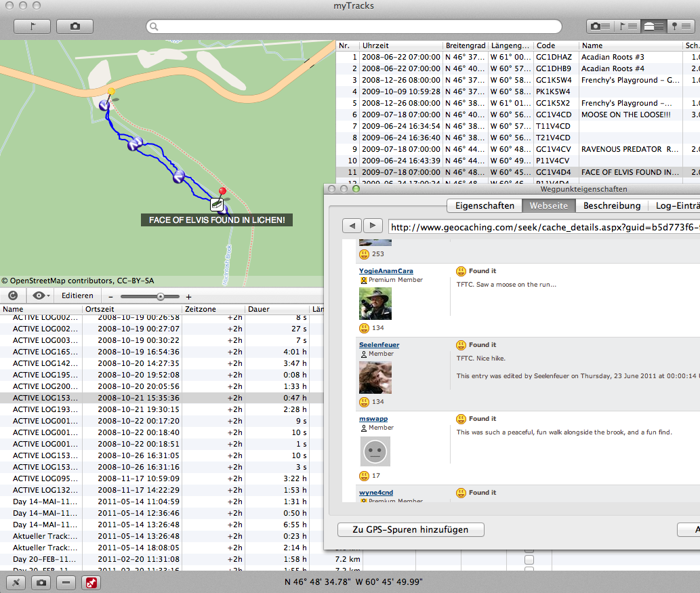
Task: Click the flag waypoint button in the top toolbar
Action: point(32,26)
